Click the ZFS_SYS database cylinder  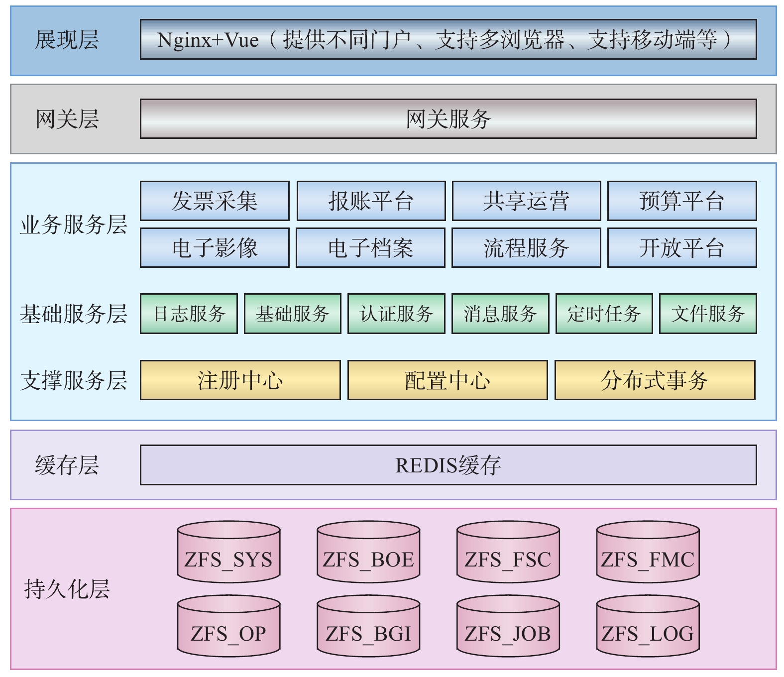228,553
